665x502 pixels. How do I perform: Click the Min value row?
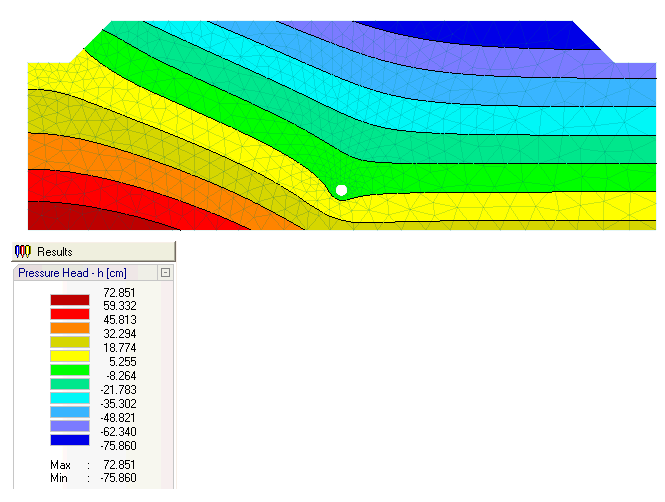93,478
